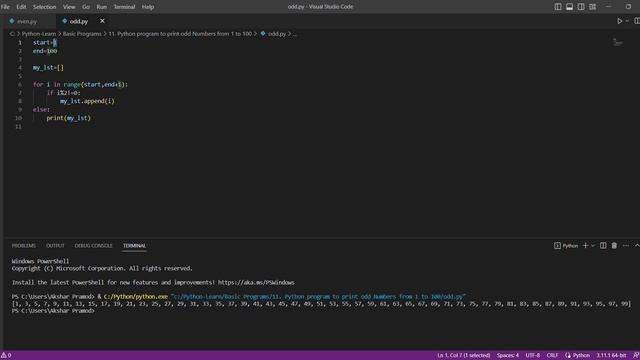The width and height of the screenshot is (640, 360).
Task: Toggle secondary side bar layout icon
Action: point(581,7)
